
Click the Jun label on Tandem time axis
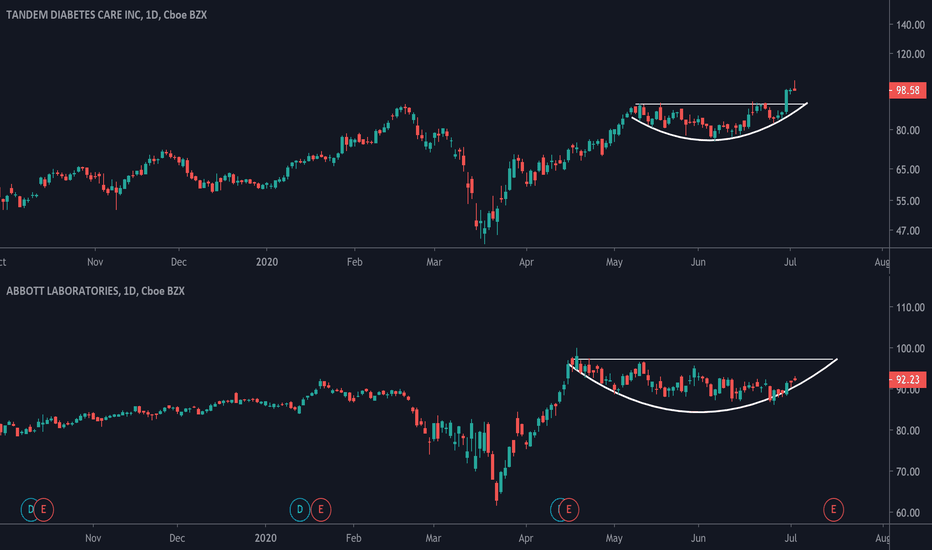click(698, 262)
